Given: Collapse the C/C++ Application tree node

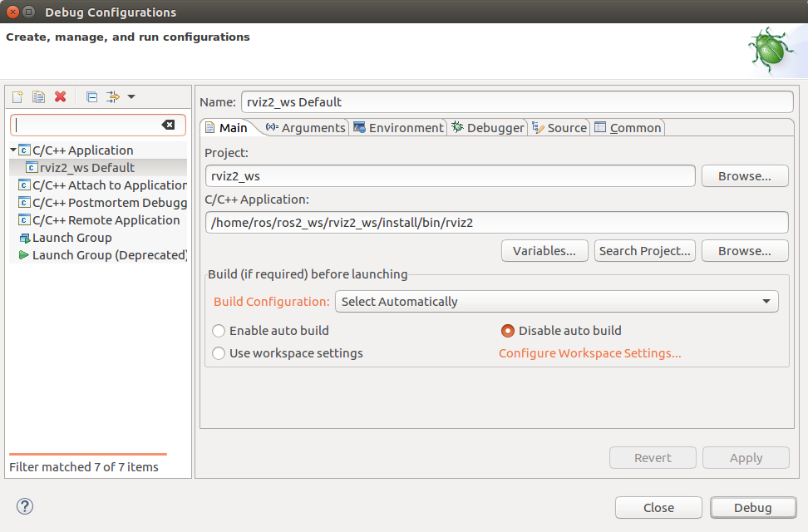Looking at the screenshot, I should [13, 150].
